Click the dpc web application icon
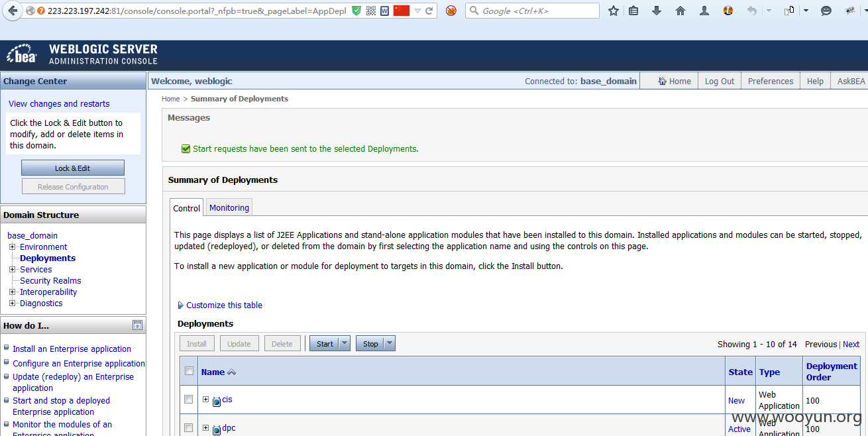The height and width of the screenshot is (436, 868). tap(216, 429)
